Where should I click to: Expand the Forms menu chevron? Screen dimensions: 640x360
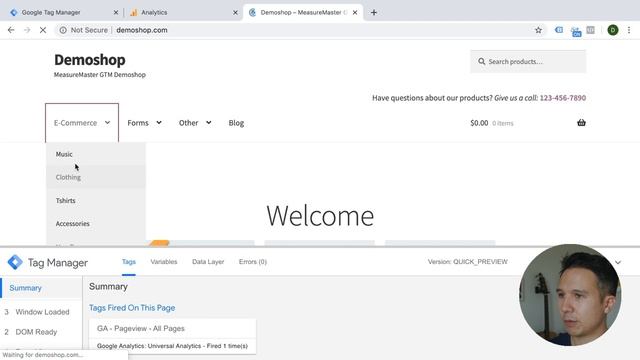click(x=159, y=122)
